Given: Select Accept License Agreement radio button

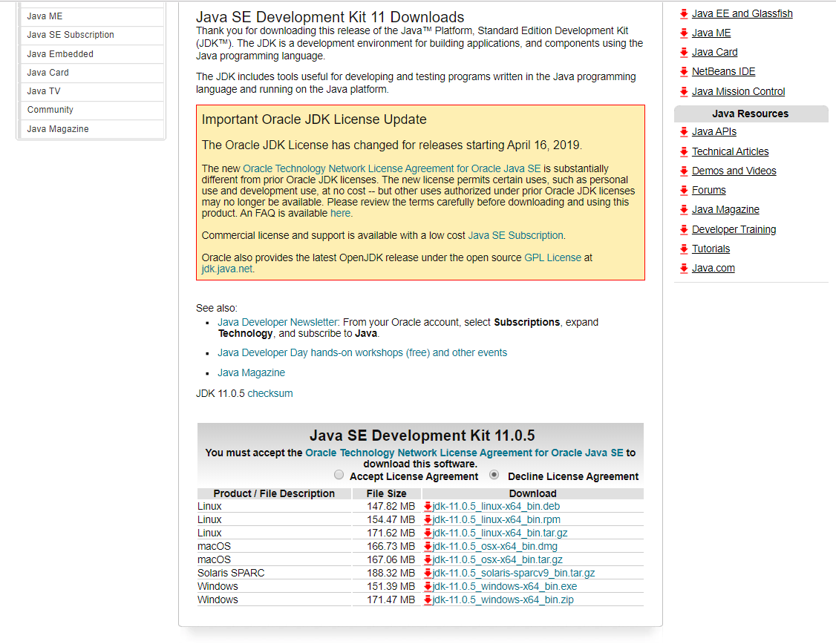Looking at the screenshot, I should 339,475.
